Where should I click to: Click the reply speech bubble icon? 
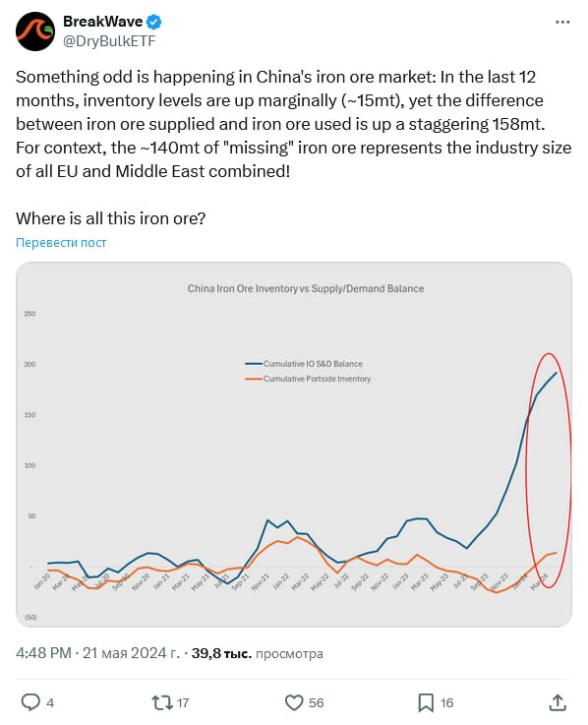[x=30, y=702]
